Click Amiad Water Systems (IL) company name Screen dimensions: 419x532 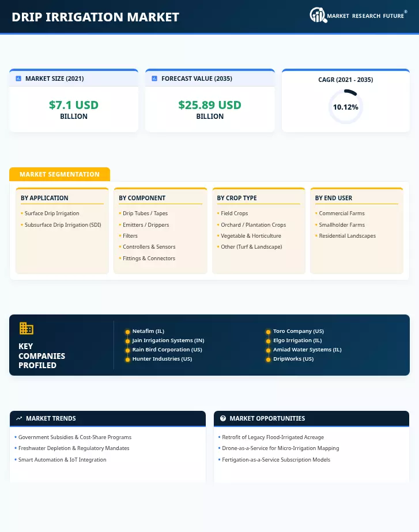click(x=307, y=350)
